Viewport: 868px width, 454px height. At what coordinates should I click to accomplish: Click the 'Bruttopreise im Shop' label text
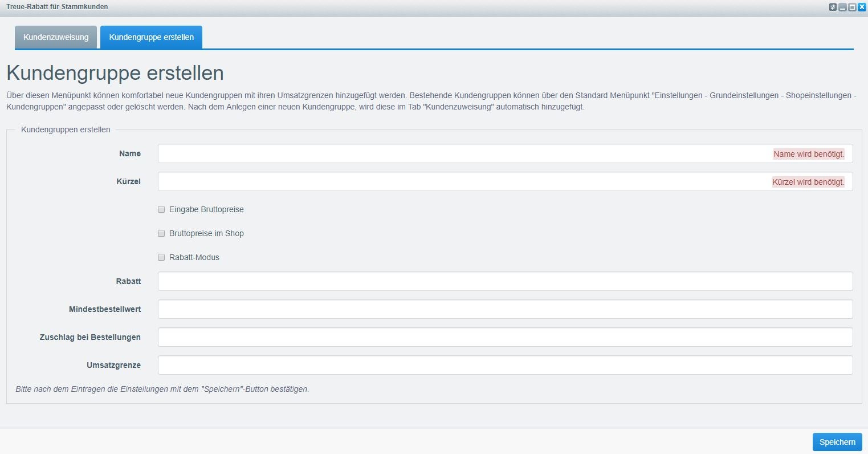(x=206, y=233)
